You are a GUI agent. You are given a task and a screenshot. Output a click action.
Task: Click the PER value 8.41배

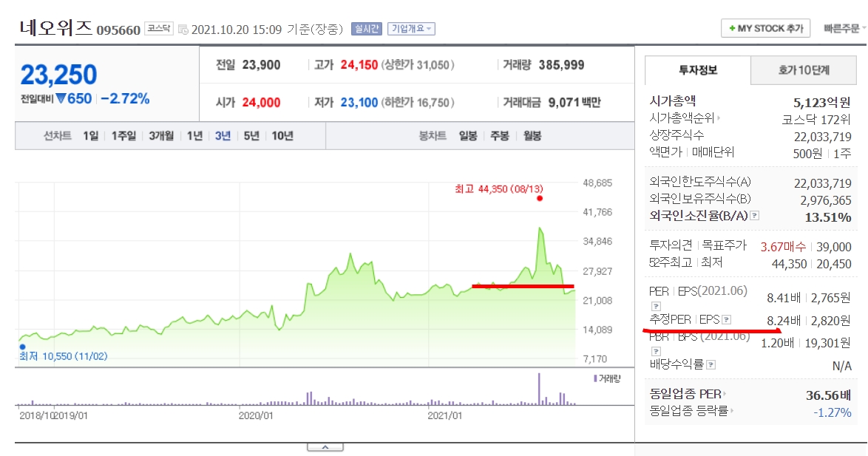(783, 299)
